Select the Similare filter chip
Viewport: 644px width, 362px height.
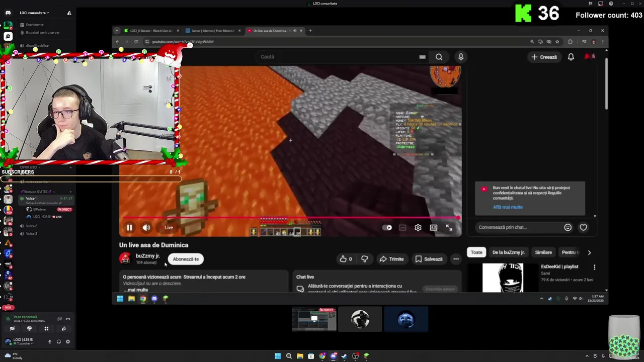[x=543, y=252]
